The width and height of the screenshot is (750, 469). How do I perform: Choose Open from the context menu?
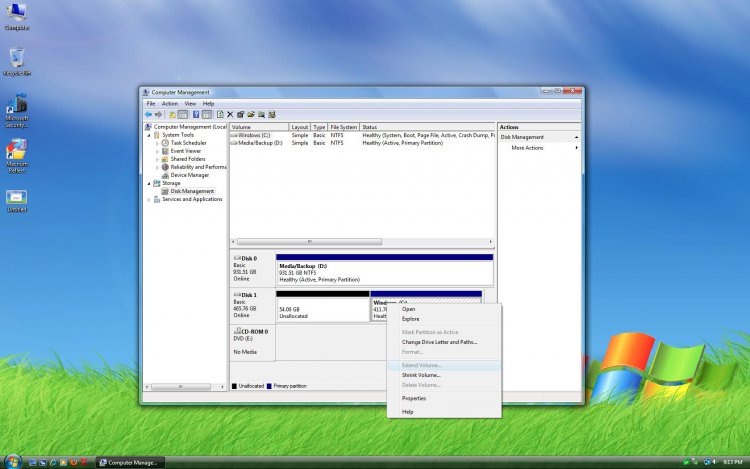click(x=444, y=309)
